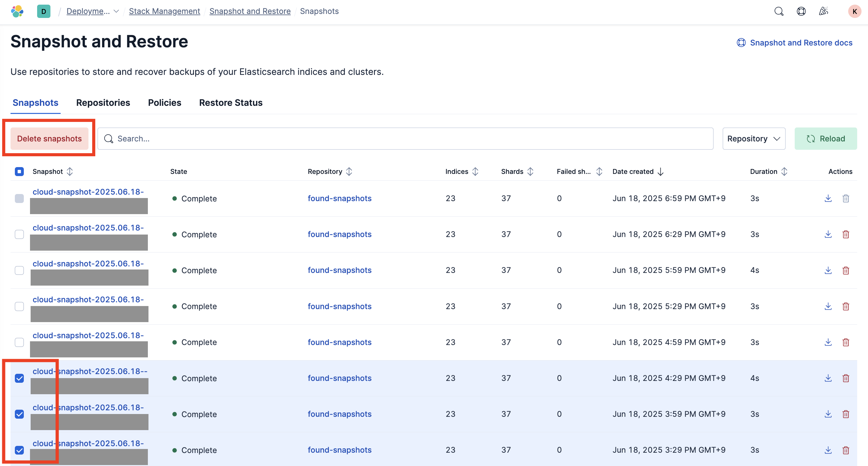
Task: Click the Delete snapshots button
Action: tap(49, 139)
